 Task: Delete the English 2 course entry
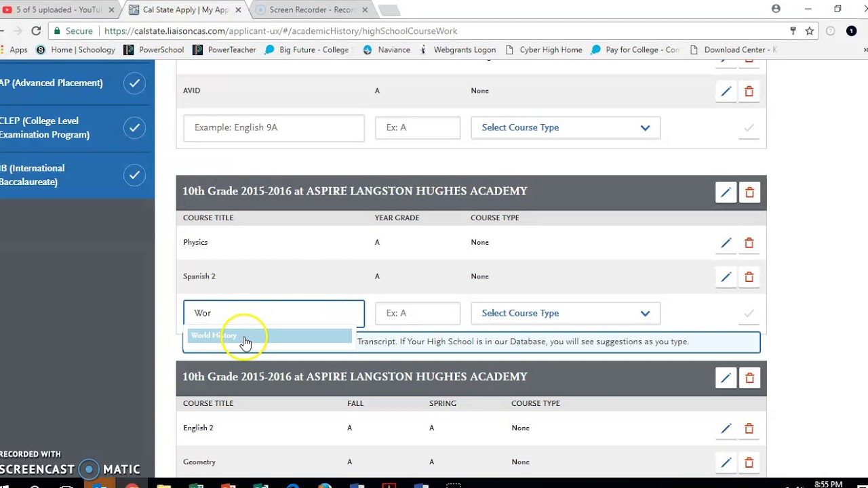[749, 428]
